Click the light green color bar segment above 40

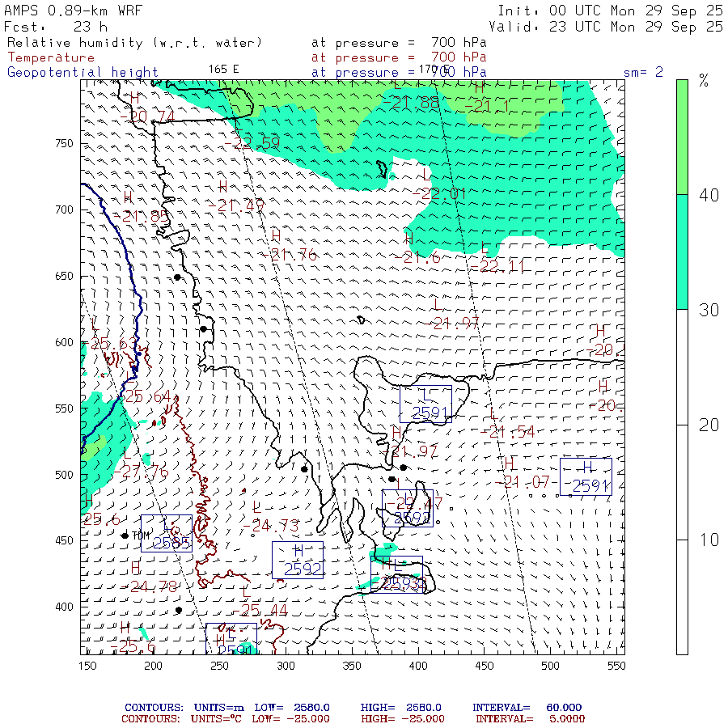point(682,136)
